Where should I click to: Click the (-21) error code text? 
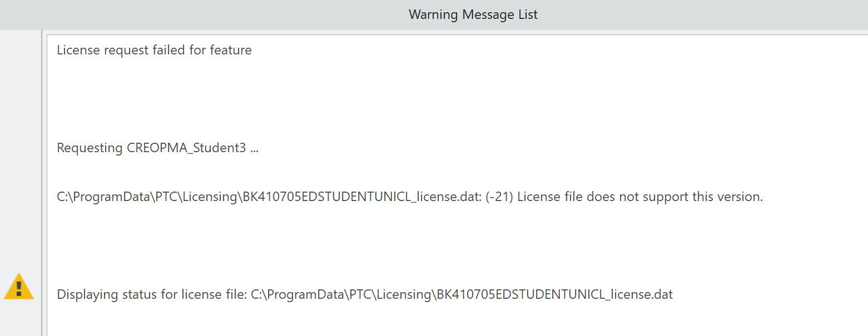(x=499, y=197)
